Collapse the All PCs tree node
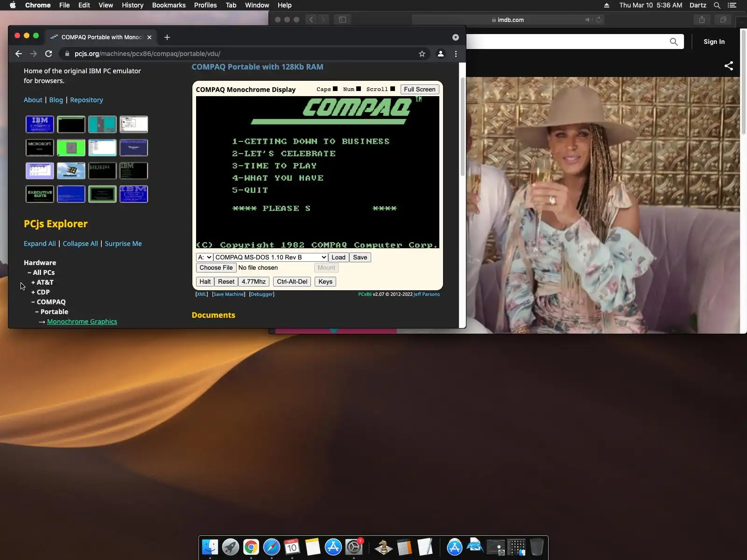Screen dimensions: 747x560 (41, 273)
